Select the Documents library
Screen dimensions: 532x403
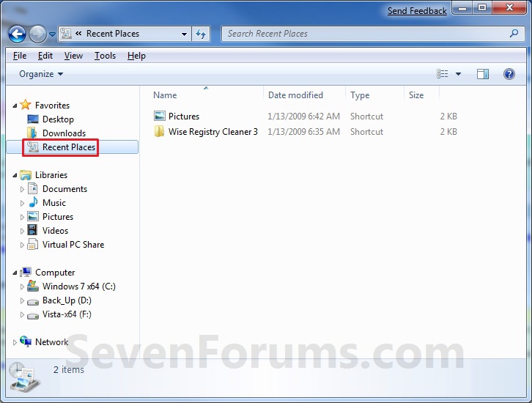point(64,189)
